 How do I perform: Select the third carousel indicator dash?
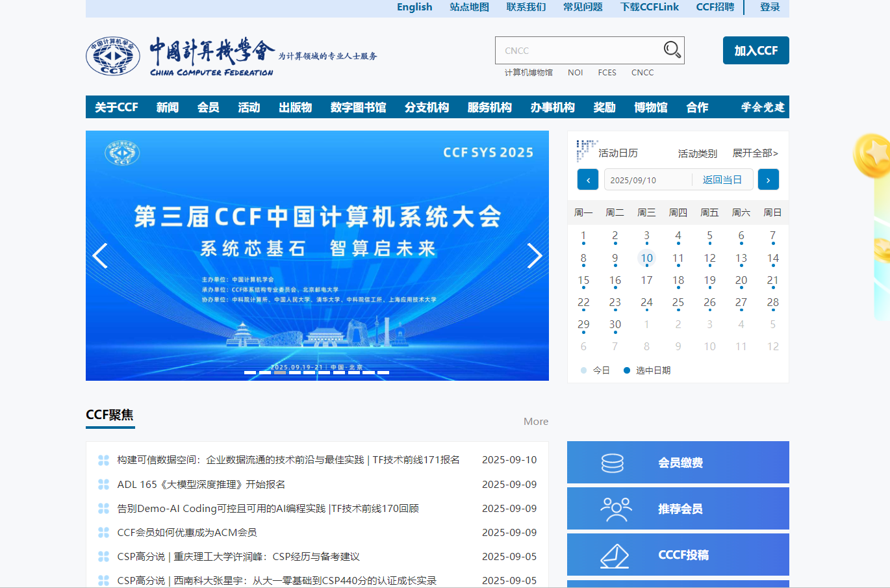[x=280, y=372]
